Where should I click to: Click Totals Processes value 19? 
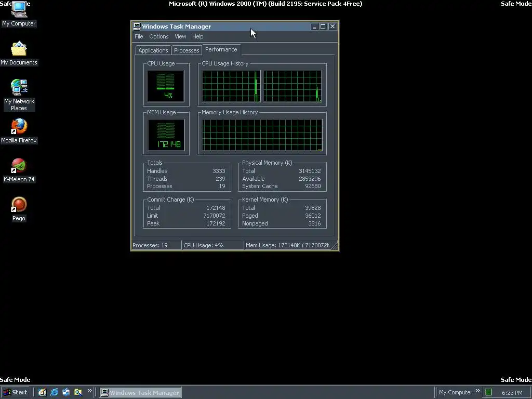tap(222, 187)
